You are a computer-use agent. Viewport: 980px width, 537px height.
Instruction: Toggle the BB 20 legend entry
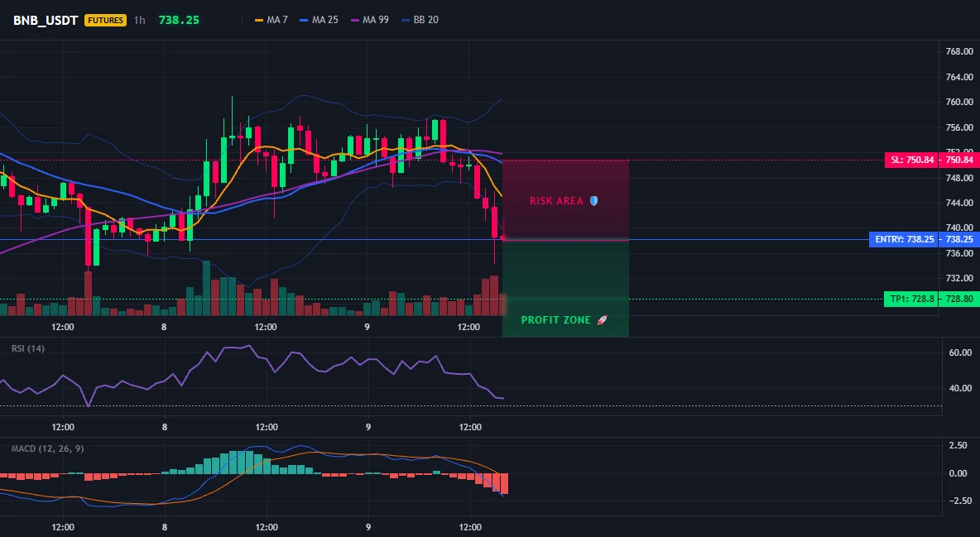point(420,20)
